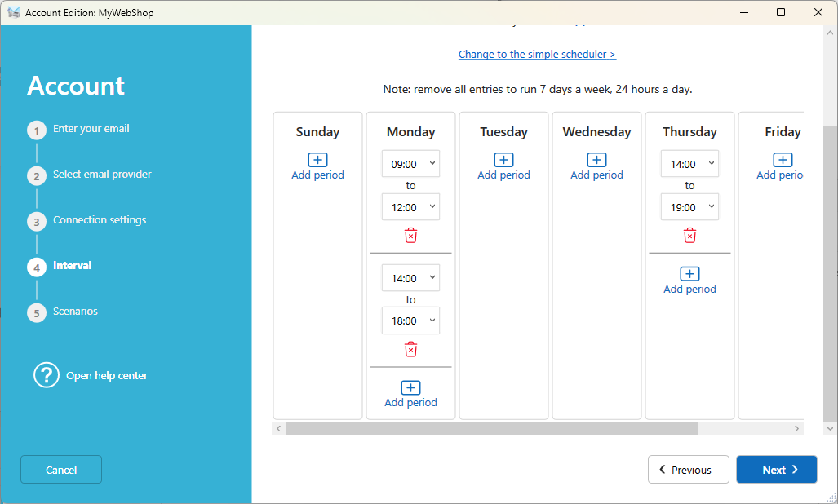Open Monday's 09:00 start time dropdown
The width and height of the screenshot is (838, 504).
410,164
